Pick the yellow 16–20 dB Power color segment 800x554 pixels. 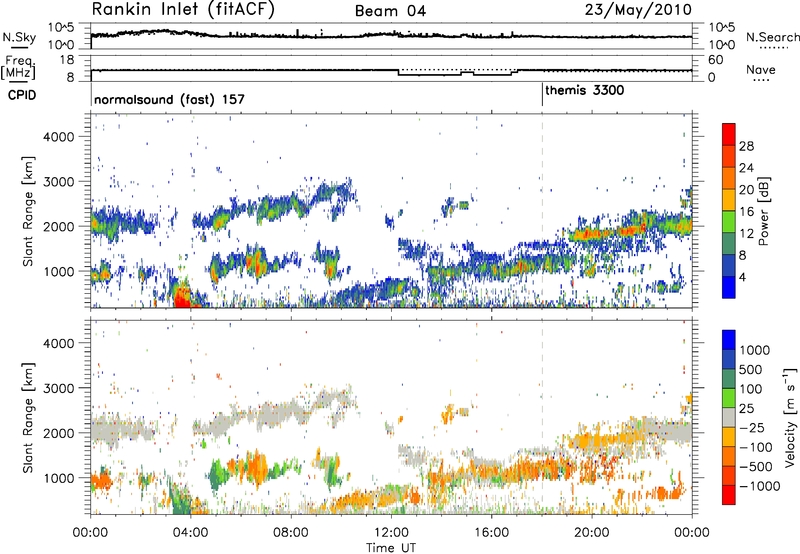[729, 199]
